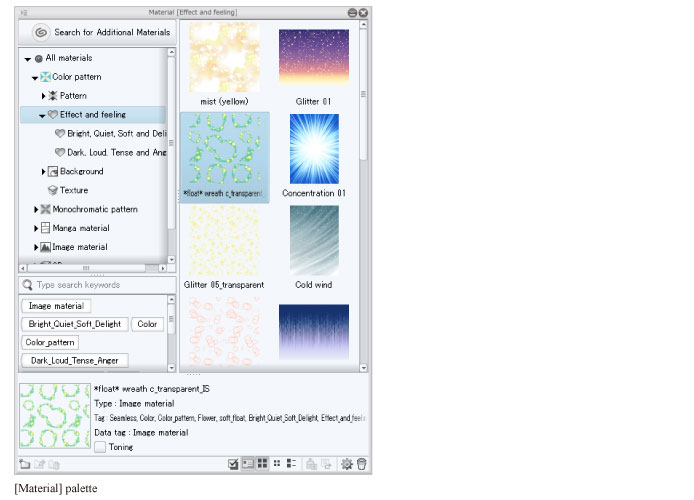The width and height of the screenshot is (694, 500).
Task: Click the magnifier icon in search box
Action: click(27, 285)
